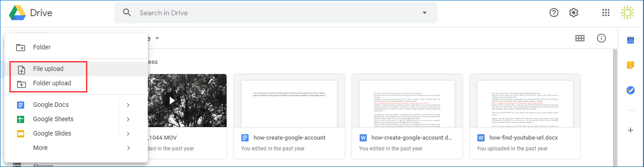Open search options dropdown arrow

[x=424, y=13]
